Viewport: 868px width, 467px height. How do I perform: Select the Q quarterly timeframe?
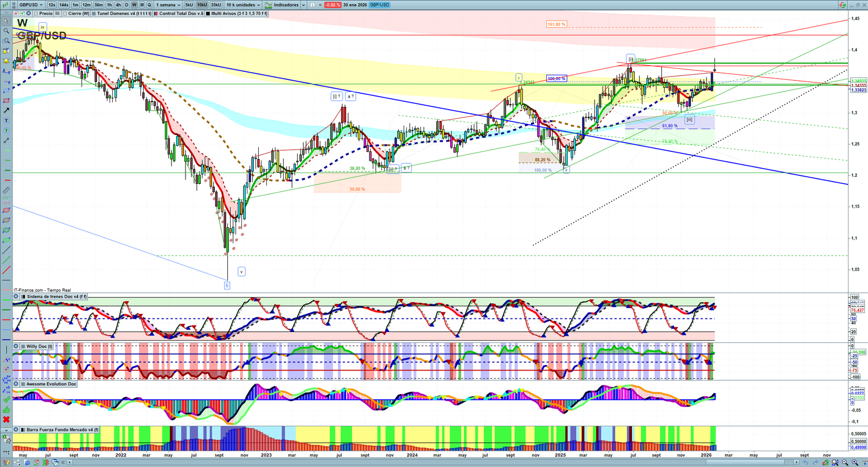(149, 5)
